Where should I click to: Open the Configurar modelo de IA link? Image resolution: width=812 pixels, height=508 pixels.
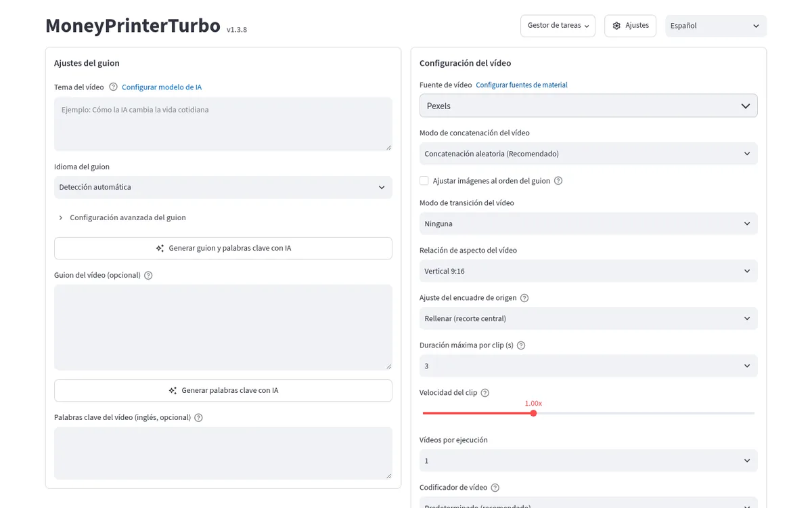(x=162, y=87)
